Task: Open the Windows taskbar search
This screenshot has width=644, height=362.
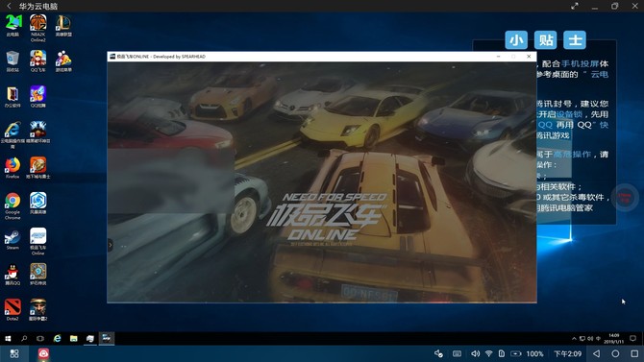Action: click(x=24, y=339)
